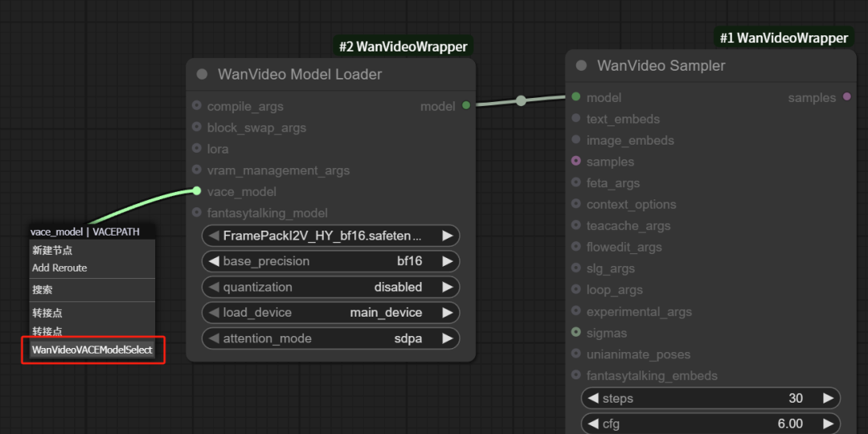The width and height of the screenshot is (868, 434).
Task: Collapse the WanVideo Sampler node
Action: 581,66
